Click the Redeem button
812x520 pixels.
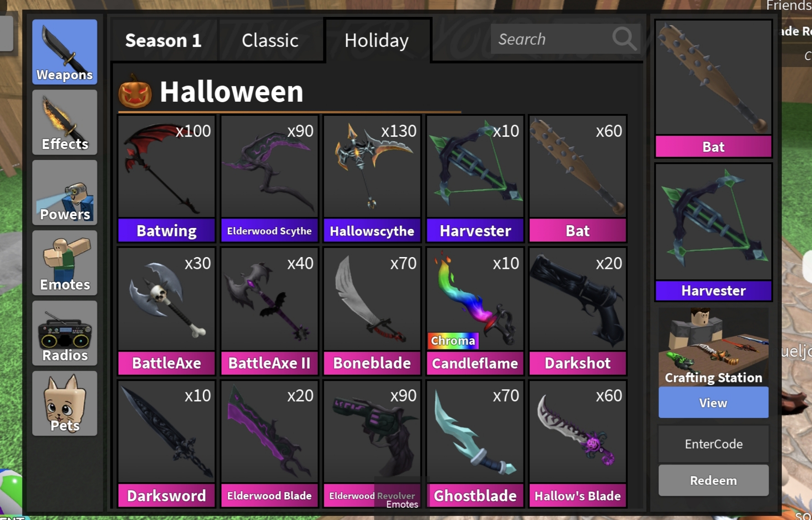coord(713,480)
